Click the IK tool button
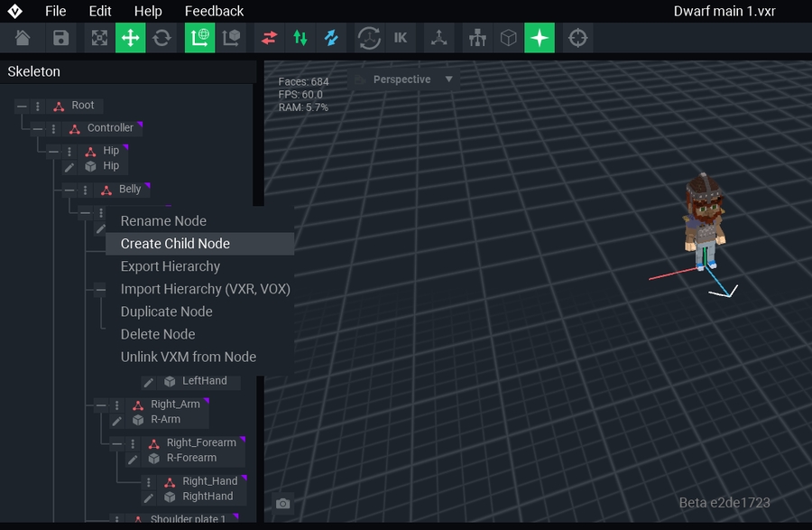 pyautogui.click(x=401, y=38)
